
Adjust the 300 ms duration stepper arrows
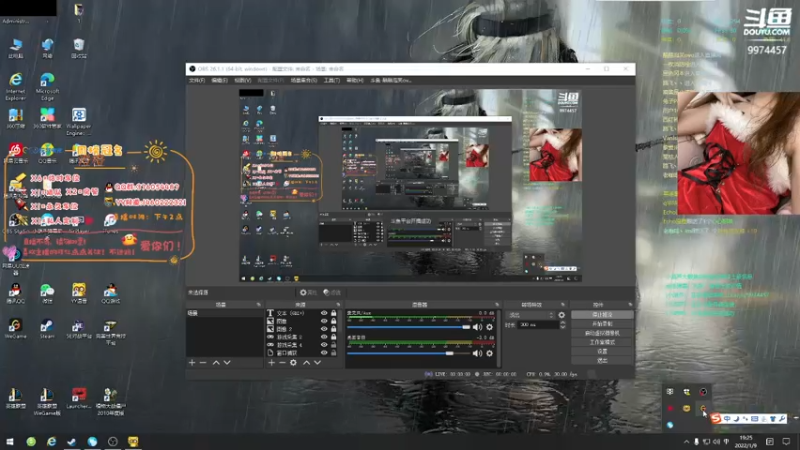[562, 325]
